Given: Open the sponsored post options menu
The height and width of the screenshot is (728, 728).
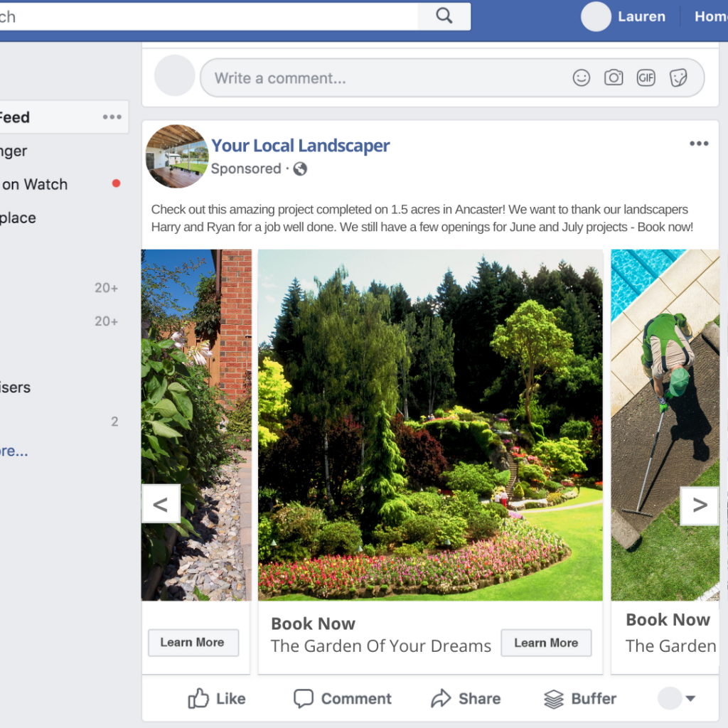Looking at the screenshot, I should pos(699,144).
